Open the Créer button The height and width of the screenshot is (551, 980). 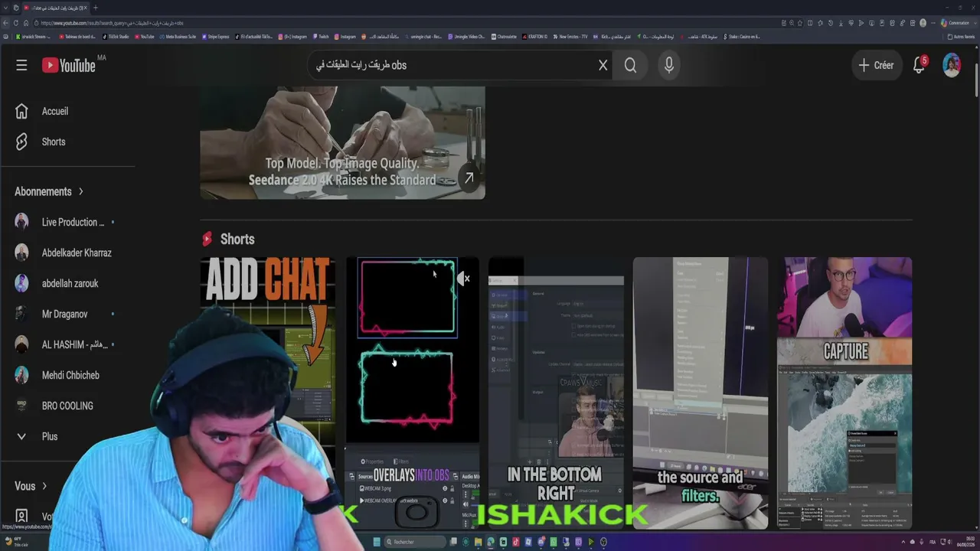point(876,65)
